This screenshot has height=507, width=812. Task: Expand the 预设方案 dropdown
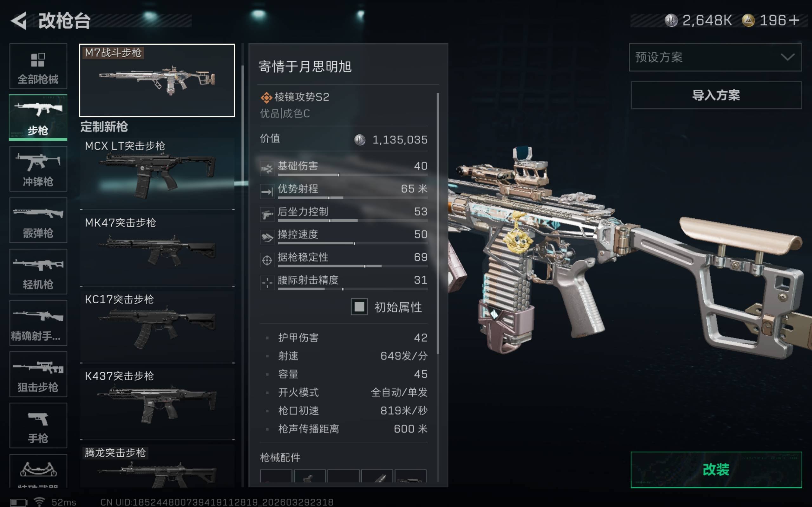(x=715, y=57)
